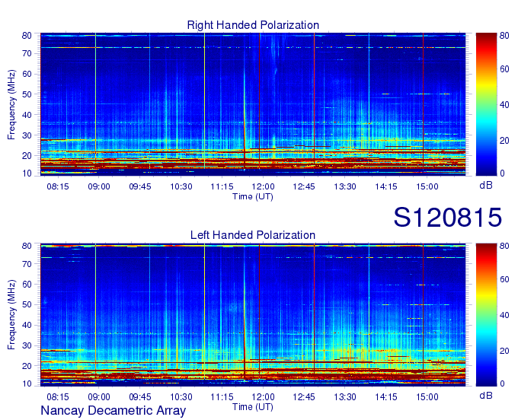Click the 12:00 tick on the Left Handed plot
The width and height of the screenshot is (518, 420).
(x=263, y=397)
